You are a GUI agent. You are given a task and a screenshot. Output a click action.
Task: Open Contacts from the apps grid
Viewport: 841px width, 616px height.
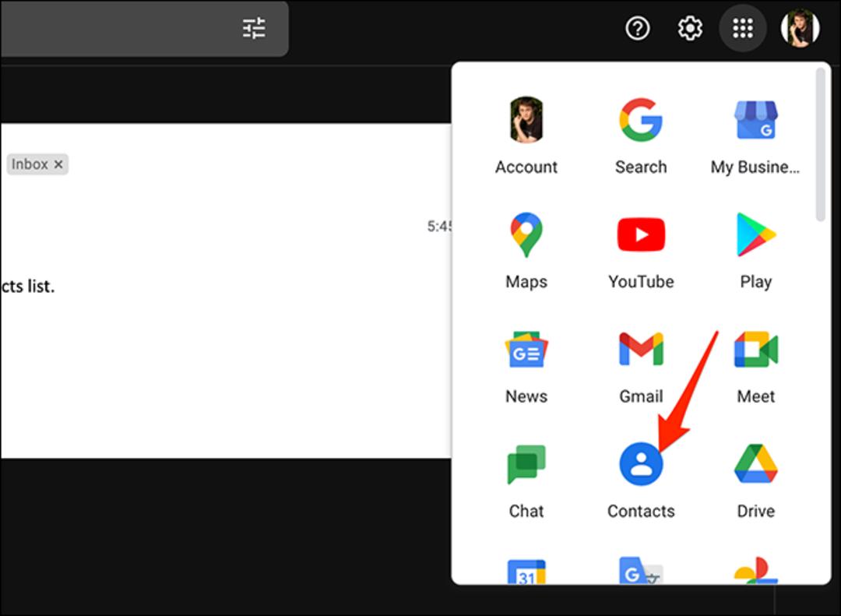pyautogui.click(x=641, y=480)
